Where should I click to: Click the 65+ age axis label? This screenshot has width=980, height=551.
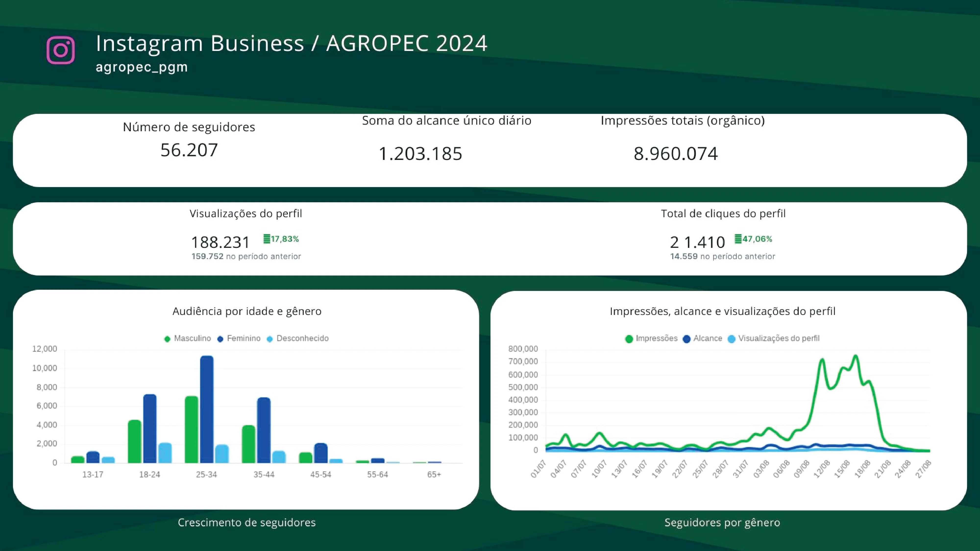(x=434, y=475)
